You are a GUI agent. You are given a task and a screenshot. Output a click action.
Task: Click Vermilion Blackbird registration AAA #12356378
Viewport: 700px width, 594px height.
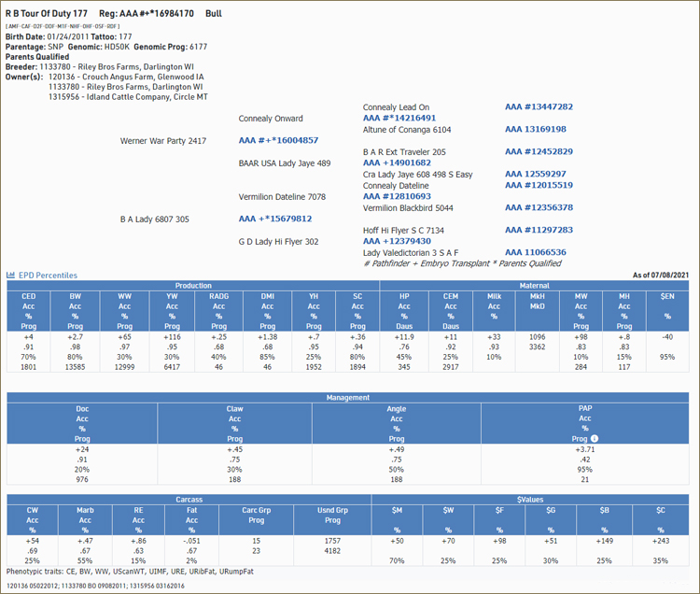[x=539, y=208]
